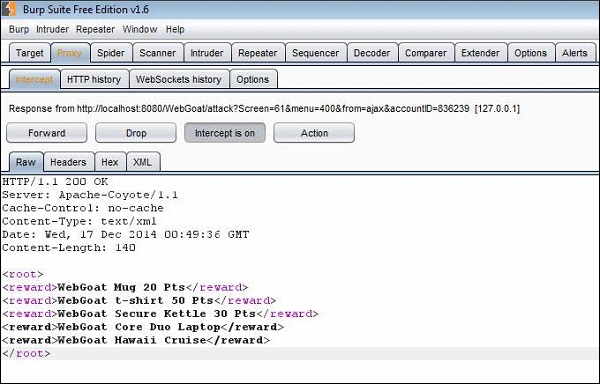This screenshot has height=384, width=600.
Task: Click the response URL text
Action: 264,109
